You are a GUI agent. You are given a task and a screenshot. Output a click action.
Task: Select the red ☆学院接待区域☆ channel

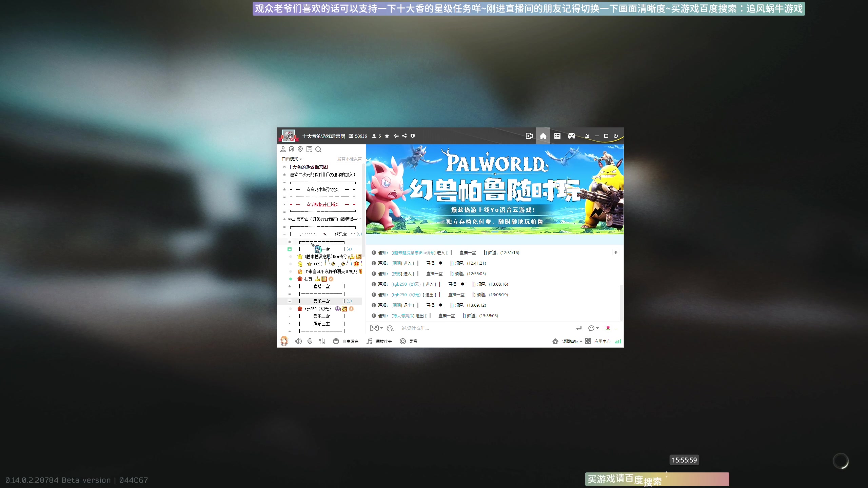tap(322, 204)
